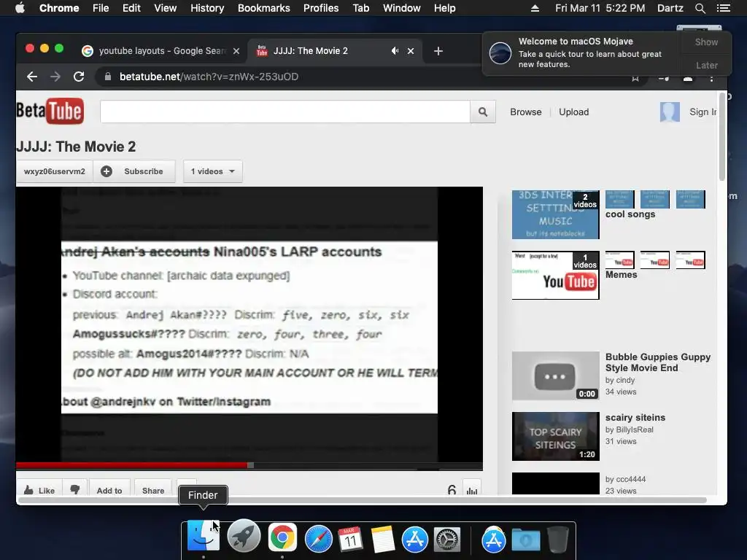Open Chrome from the dock

[x=282, y=537]
